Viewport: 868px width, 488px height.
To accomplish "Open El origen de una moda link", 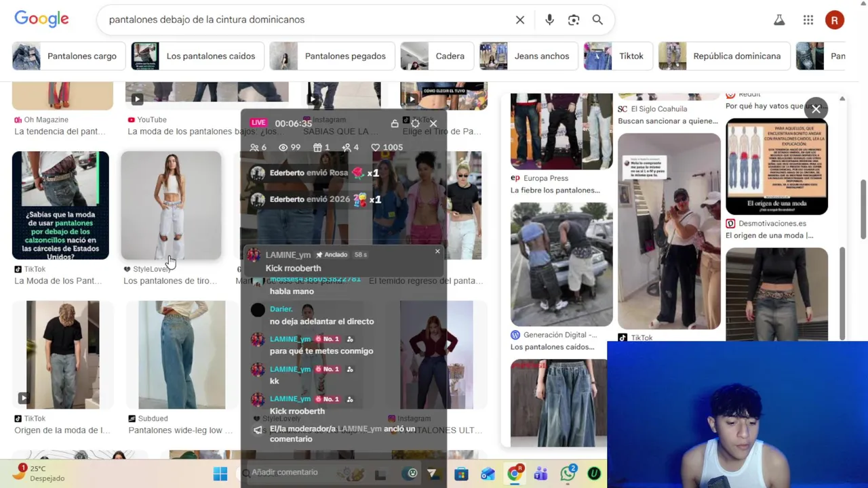I will click(769, 236).
